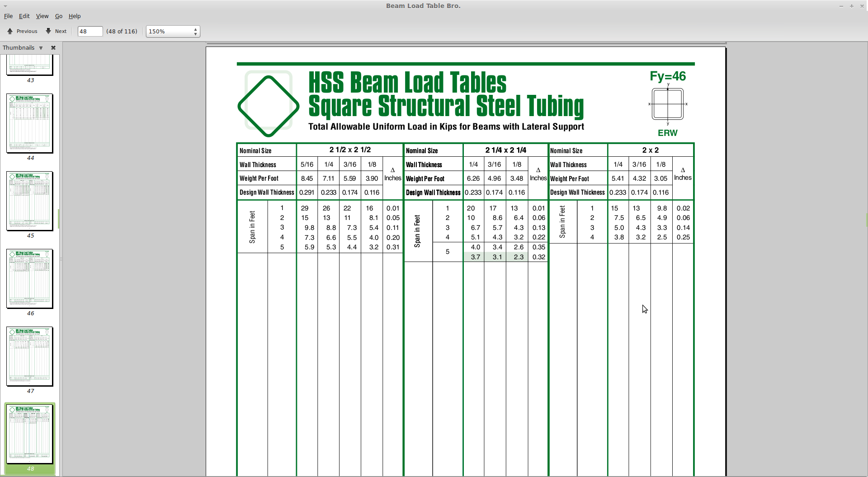Screen dimensions: 868x477
Task: Open the File menu
Action: 8,16
